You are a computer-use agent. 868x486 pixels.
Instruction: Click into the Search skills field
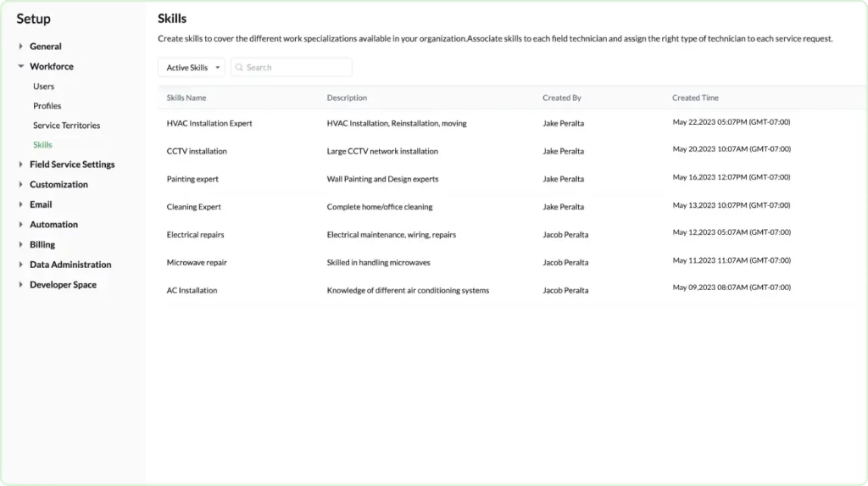click(297, 68)
